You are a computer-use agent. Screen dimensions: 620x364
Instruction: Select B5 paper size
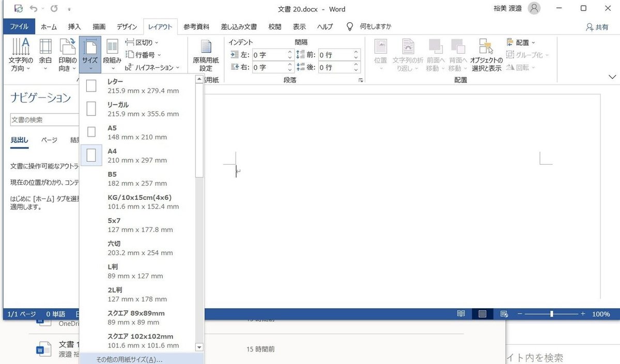[x=137, y=179]
